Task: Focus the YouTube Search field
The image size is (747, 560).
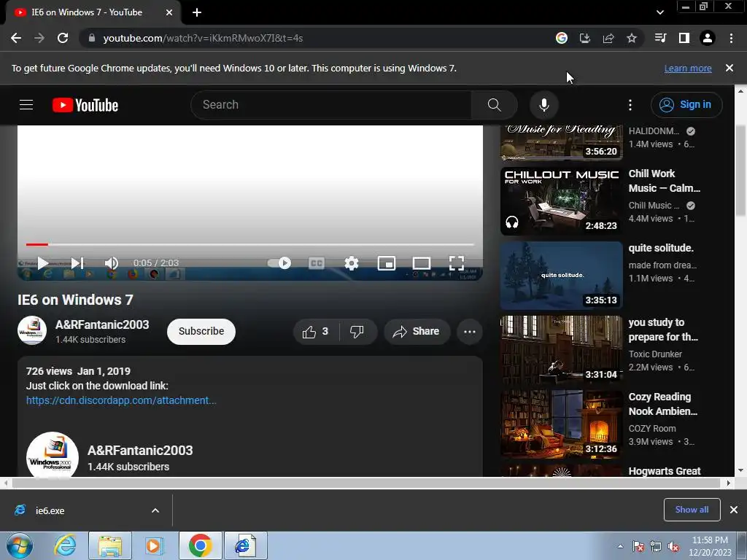Action: [331, 105]
